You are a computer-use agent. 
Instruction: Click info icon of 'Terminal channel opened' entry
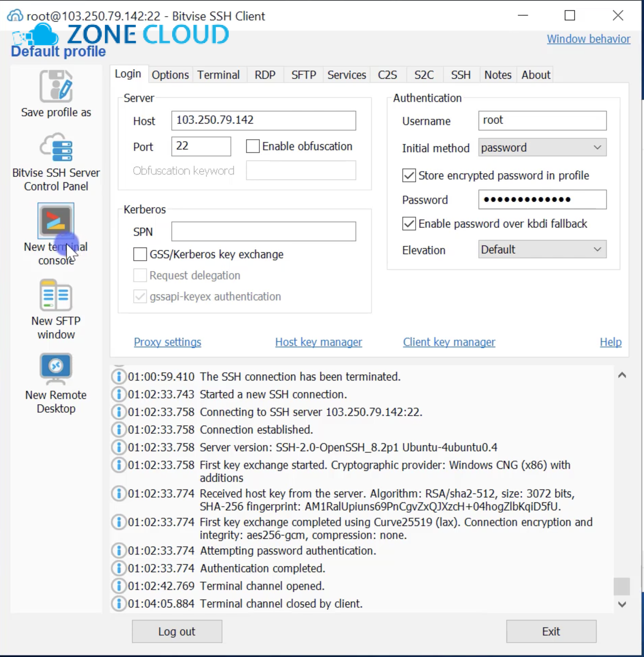click(x=119, y=586)
